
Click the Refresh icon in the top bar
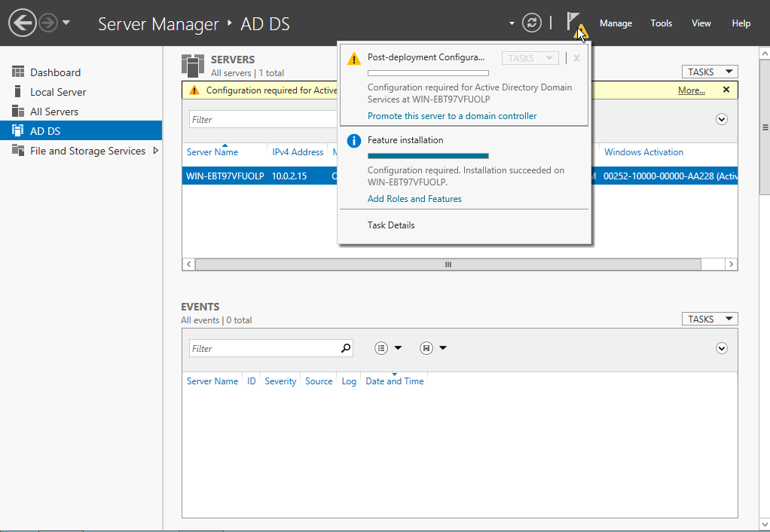click(x=532, y=23)
